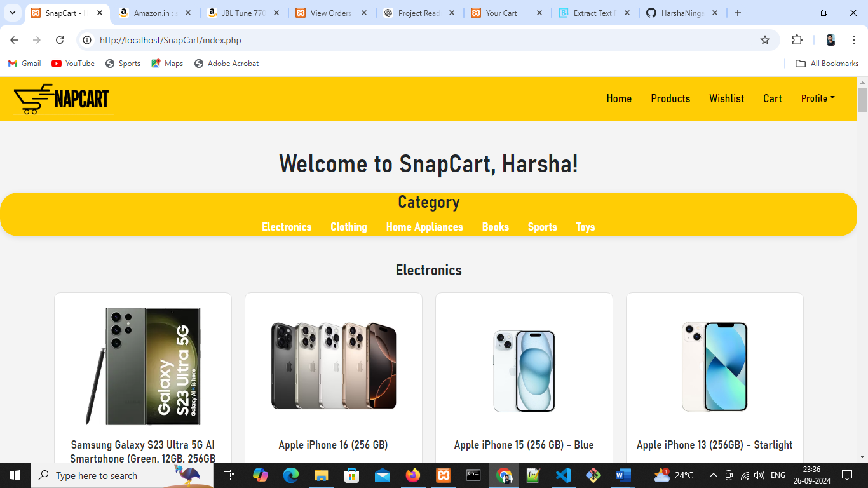
Task: Select the Toys category link
Action: pyautogui.click(x=585, y=227)
